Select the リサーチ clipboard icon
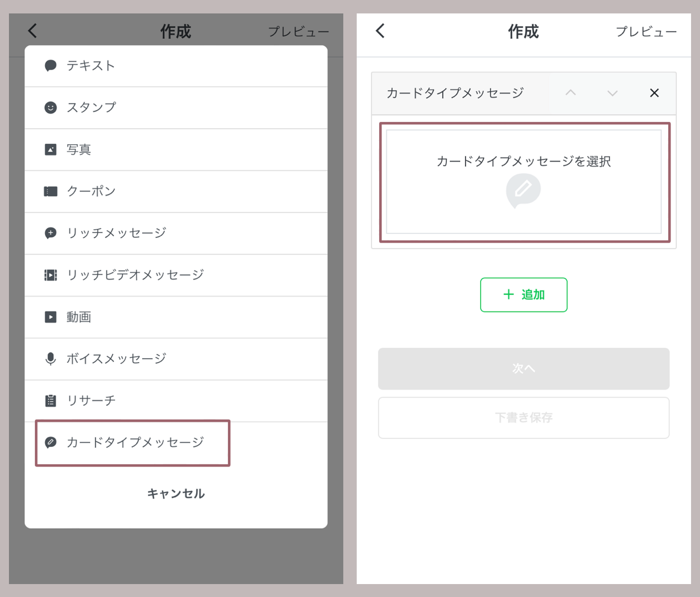The width and height of the screenshot is (700, 597). click(51, 400)
